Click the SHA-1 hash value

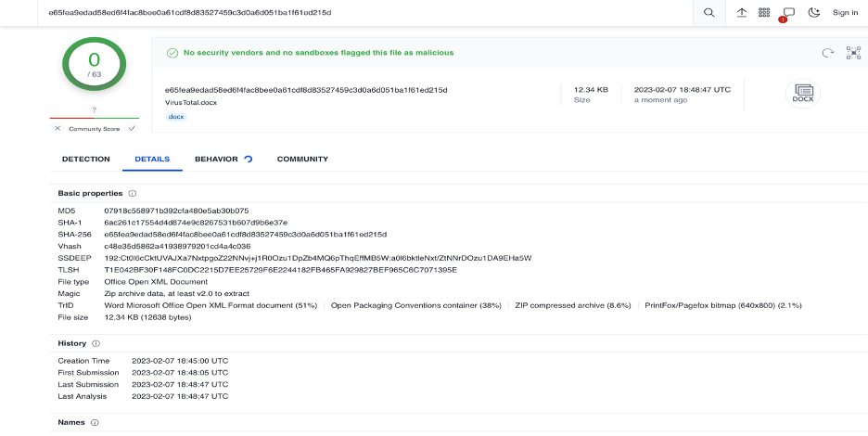coord(196,223)
